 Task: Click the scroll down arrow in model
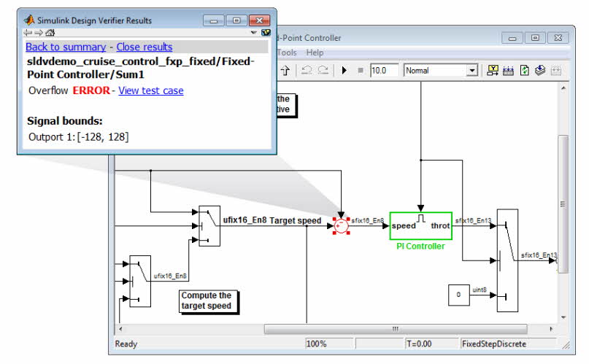pos(563,317)
